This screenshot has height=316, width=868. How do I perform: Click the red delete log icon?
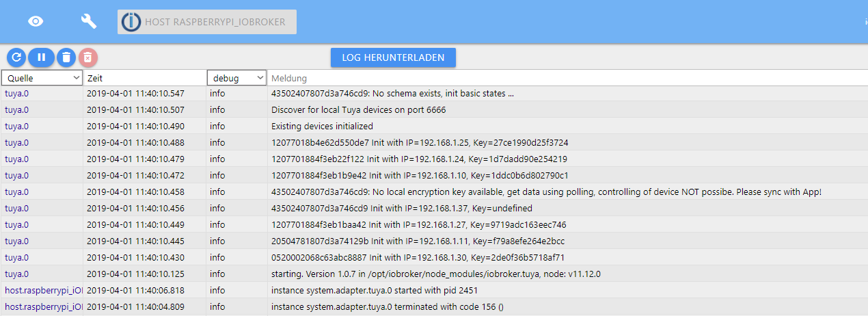(x=88, y=57)
